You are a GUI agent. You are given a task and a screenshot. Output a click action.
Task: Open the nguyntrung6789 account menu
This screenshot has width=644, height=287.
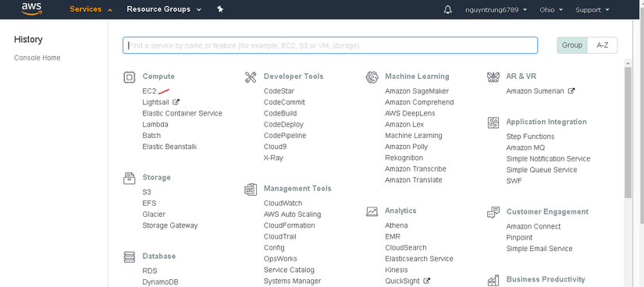pos(496,10)
